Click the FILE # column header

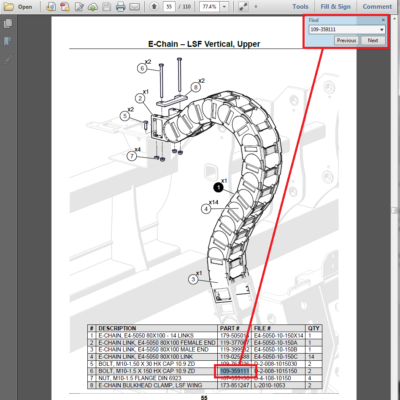pos(262,328)
